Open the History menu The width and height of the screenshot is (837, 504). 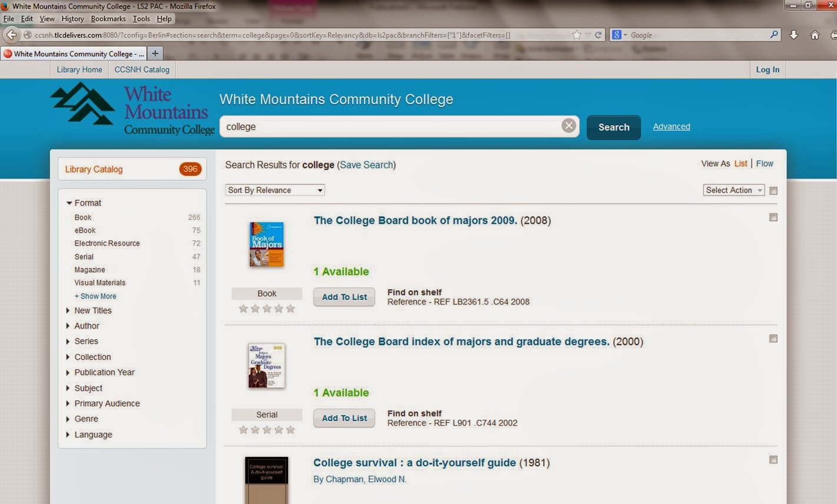[73, 19]
